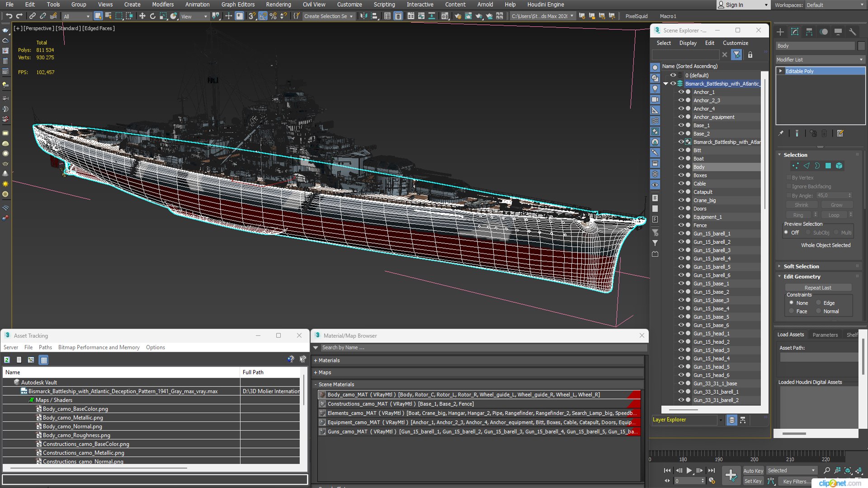Click the Redo arrow in main toolbar
The width and height of the screenshot is (868, 488).
point(19,16)
